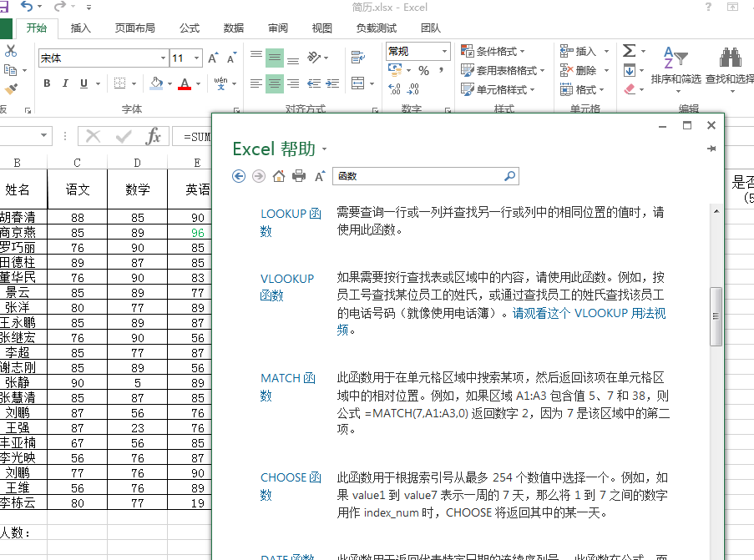Click the Decrease Font Size icon
Screen dimensions: 754x560
point(231,58)
